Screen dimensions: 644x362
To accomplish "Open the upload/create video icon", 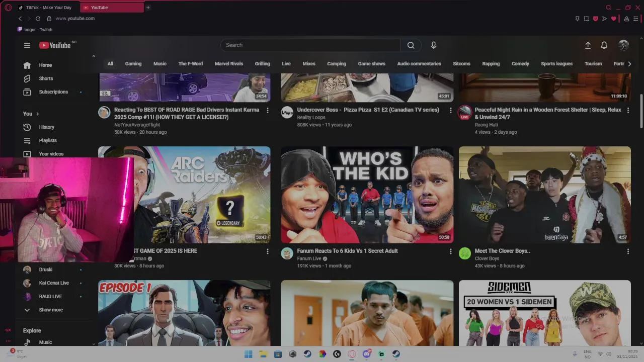I will (588, 45).
